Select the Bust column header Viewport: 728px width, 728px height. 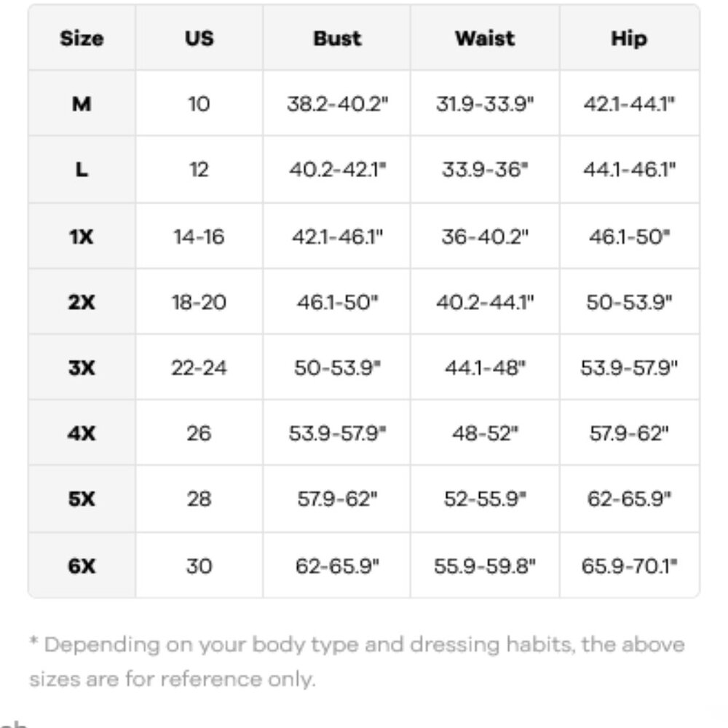click(336, 38)
